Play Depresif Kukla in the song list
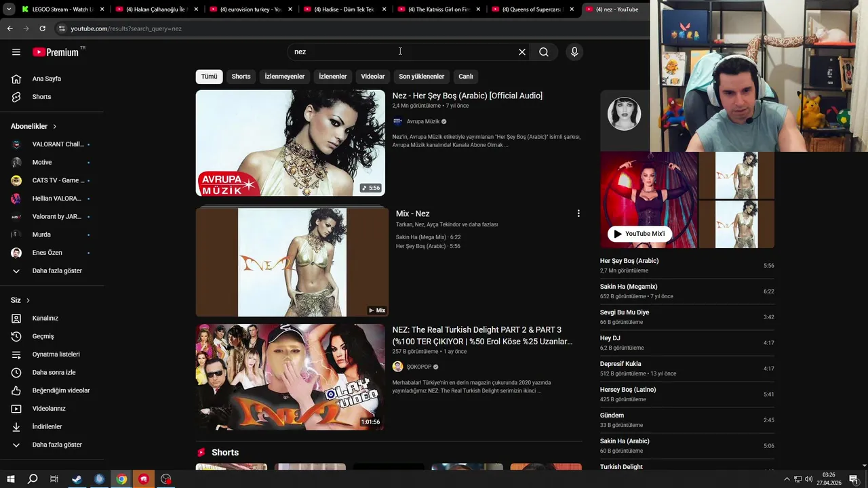 (687, 369)
